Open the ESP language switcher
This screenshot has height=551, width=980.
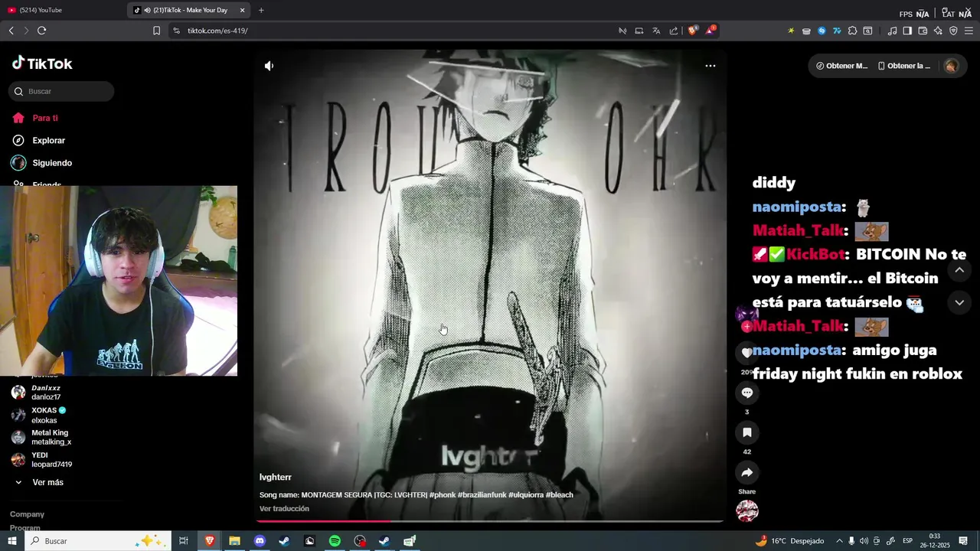tap(907, 541)
